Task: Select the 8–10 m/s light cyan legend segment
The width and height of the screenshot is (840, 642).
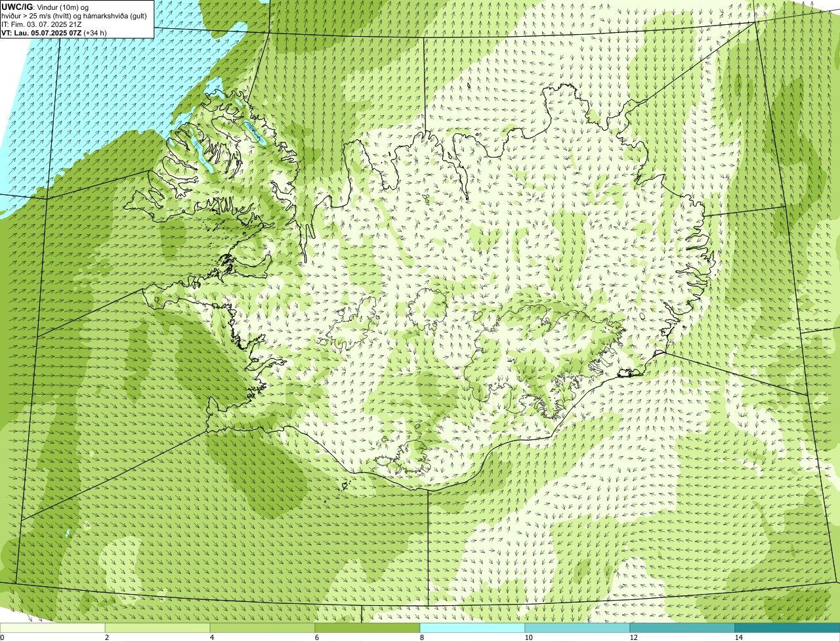Action: coord(472,628)
